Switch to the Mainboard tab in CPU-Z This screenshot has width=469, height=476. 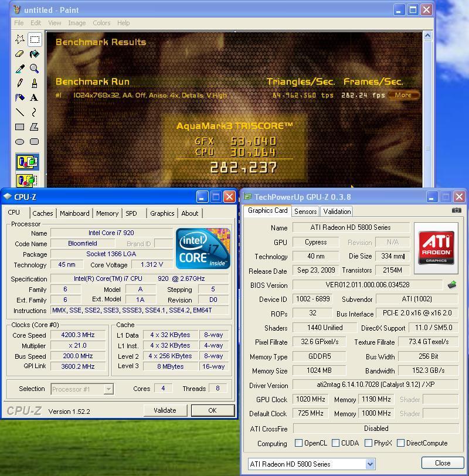click(x=74, y=213)
